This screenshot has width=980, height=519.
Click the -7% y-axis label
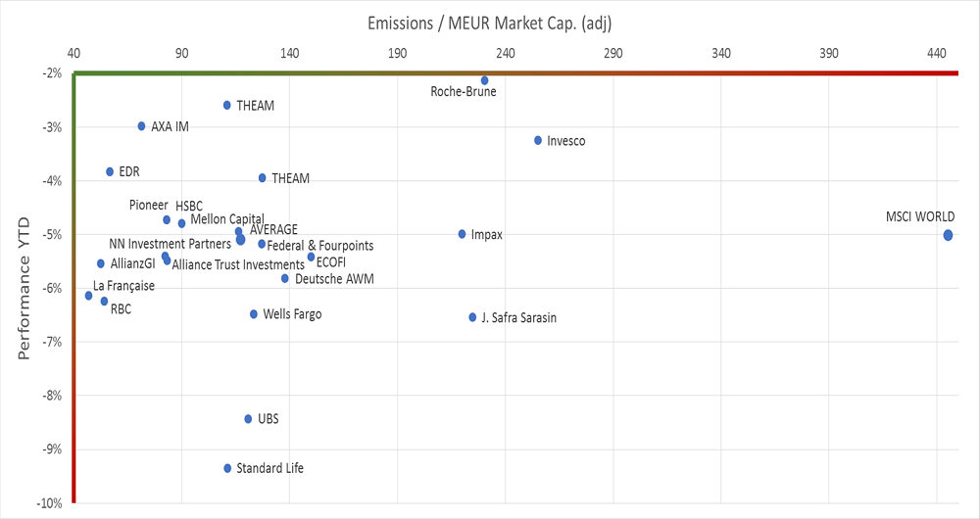(x=53, y=343)
